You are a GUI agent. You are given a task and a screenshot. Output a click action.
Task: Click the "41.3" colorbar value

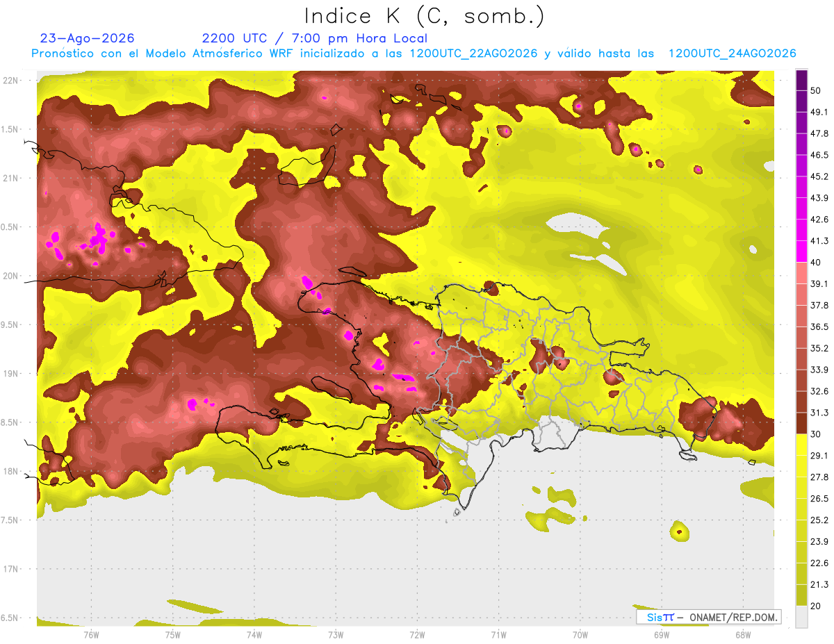pyautogui.click(x=819, y=241)
